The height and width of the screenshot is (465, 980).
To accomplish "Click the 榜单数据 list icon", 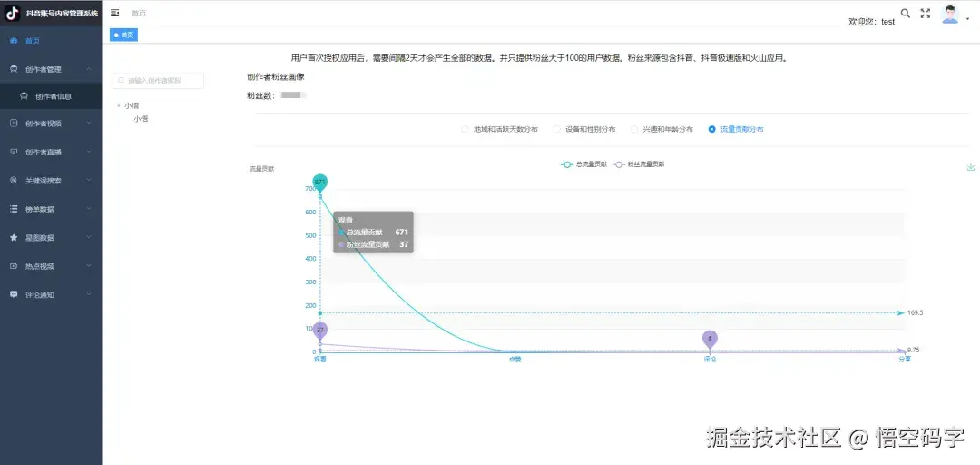I will 14,209.
